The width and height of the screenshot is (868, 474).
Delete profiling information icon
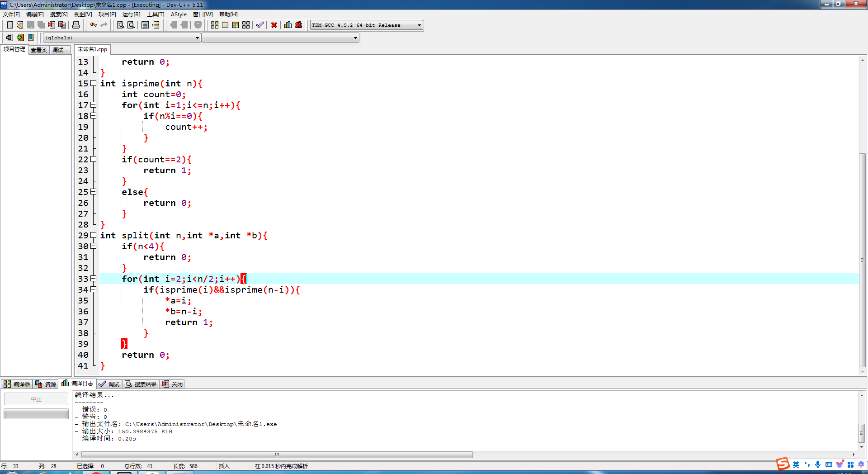click(x=298, y=25)
